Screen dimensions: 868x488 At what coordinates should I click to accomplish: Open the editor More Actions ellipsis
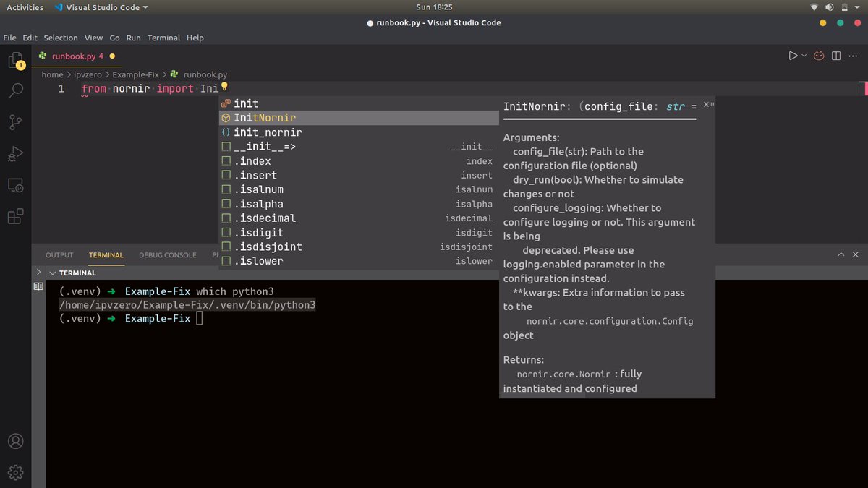[x=854, y=56]
